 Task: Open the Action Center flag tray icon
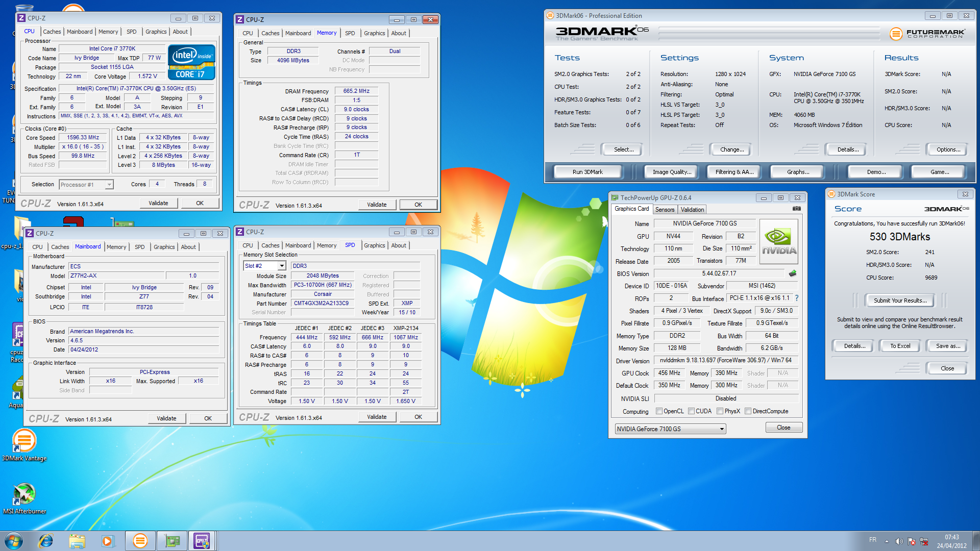[x=912, y=541]
